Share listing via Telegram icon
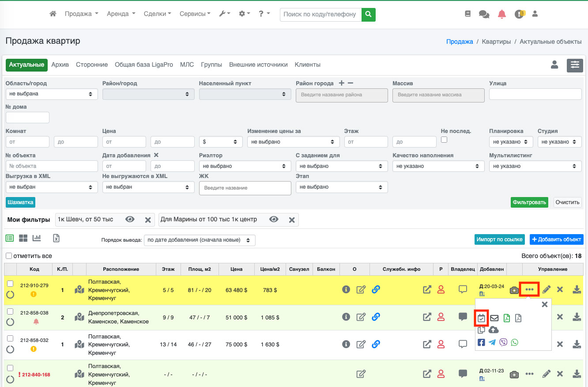Viewport: 588px width, 387px height. tap(492, 342)
